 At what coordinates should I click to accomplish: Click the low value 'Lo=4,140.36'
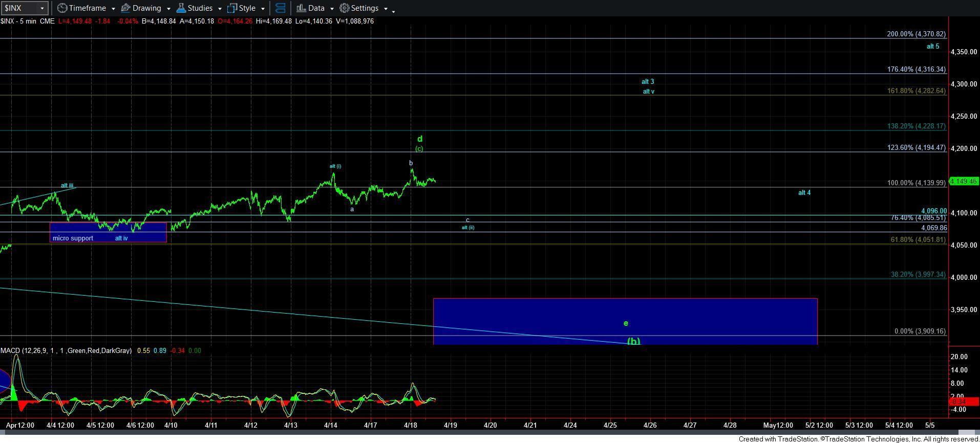(313, 21)
